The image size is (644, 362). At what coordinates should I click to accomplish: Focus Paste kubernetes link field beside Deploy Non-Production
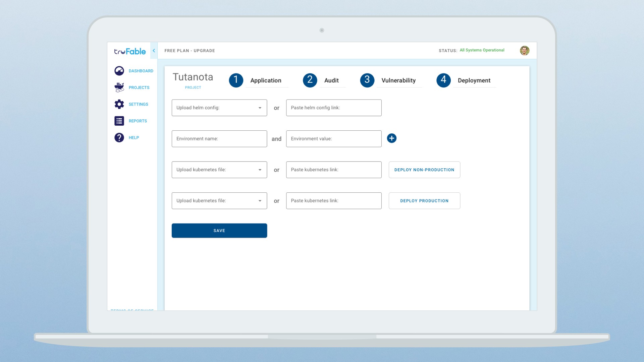tap(334, 170)
